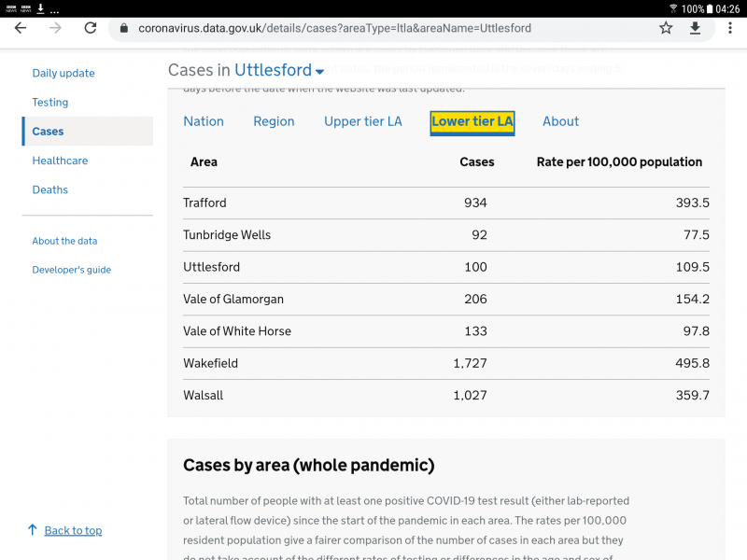Image resolution: width=747 pixels, height=560 pixels.
Task: Select Healthcare in the sidebar
Action: (x=60, y=161)
